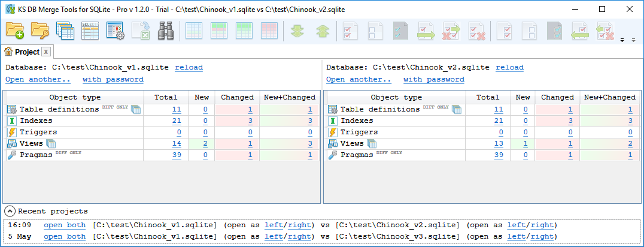Click 'Object type' column header in Chinook_v1 panel
The width and height of the screenshot is (644, 247).
coord(74,98)
